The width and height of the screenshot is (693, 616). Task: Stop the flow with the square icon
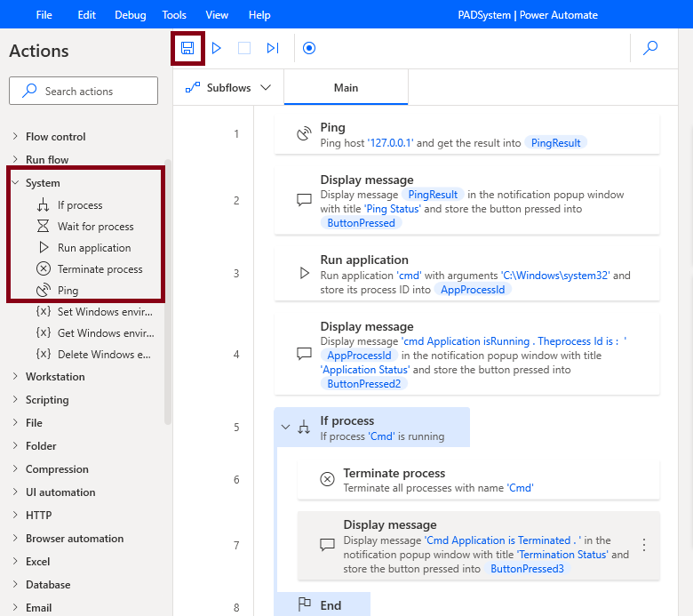(x=244, y=48)
